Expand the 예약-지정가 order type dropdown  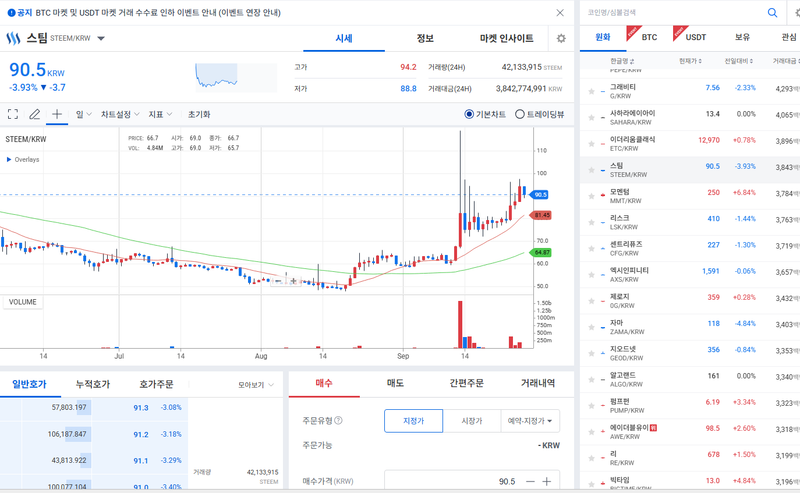(x=530, y=421)
